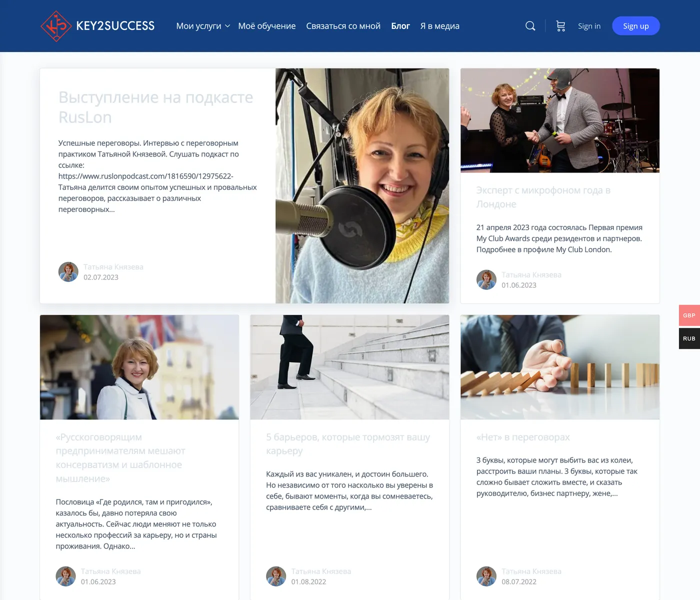Click author avatar beside date 08.07.2022
700x600 pixels.
point(486,576)
